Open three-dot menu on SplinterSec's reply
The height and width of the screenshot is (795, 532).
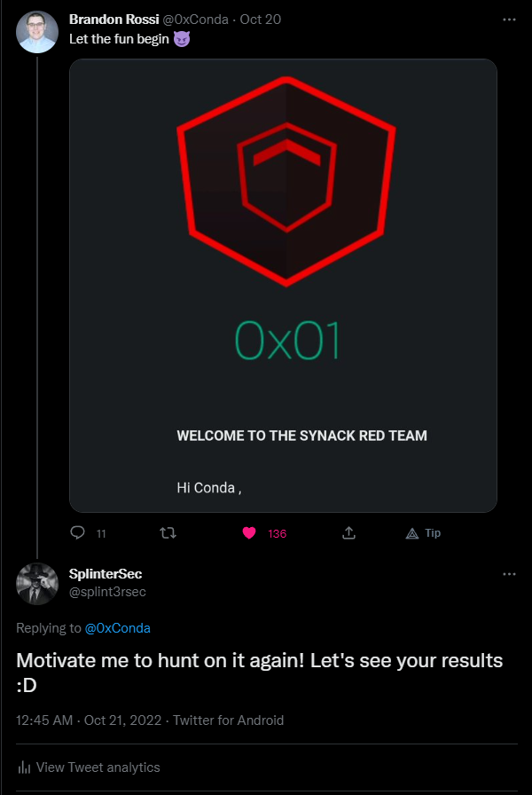509,574
